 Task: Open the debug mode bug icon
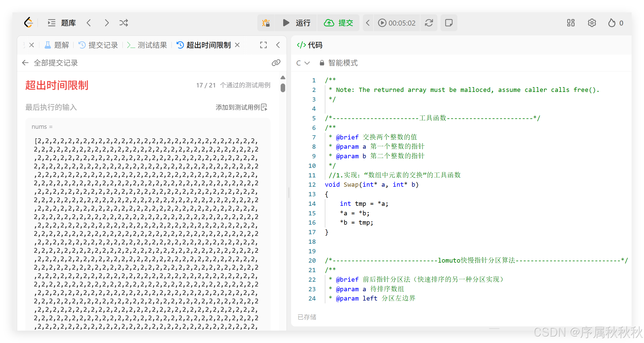coord(265,23)
